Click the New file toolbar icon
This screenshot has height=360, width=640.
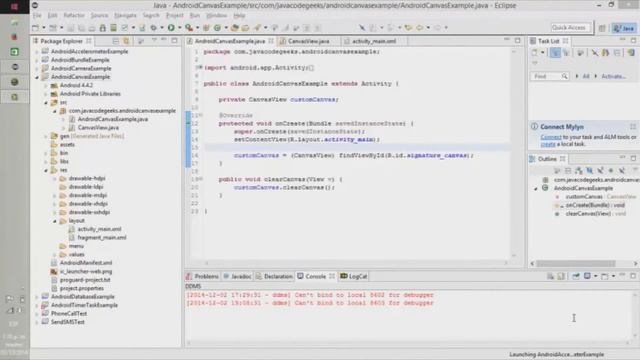coord(36,28)
